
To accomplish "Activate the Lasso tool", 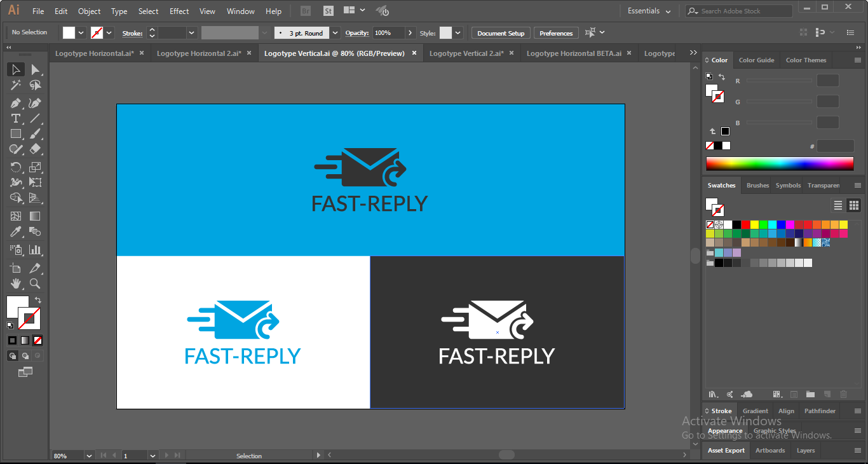I will (x=36, y=85).
